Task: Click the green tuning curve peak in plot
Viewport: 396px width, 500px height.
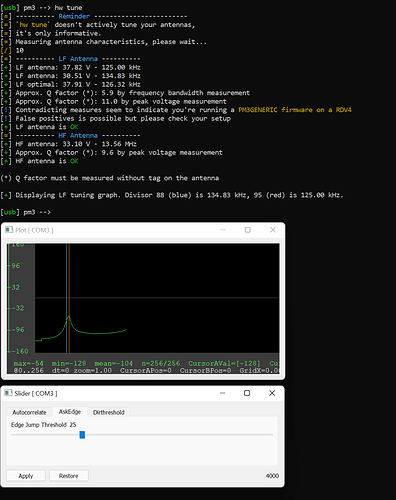Action: pos(68,317)
